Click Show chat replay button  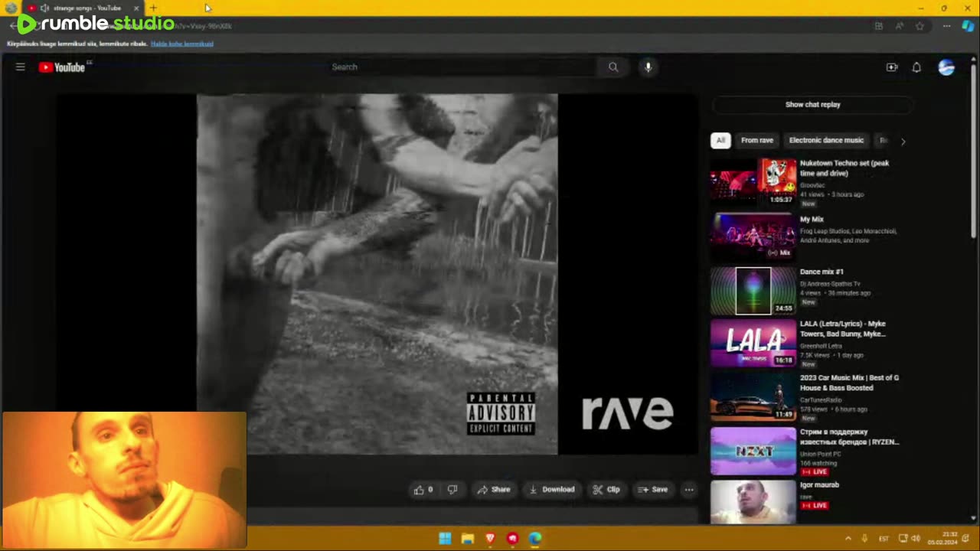point(812,105)
